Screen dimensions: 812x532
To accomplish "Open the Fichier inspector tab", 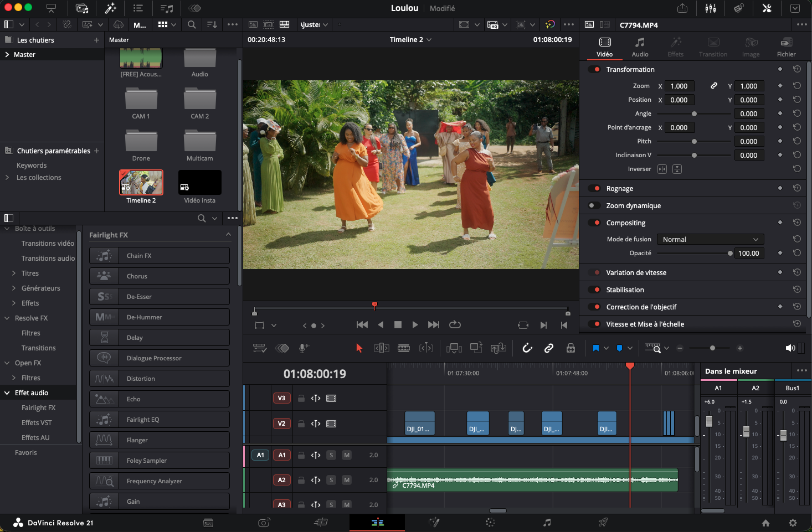I will 786,48.
